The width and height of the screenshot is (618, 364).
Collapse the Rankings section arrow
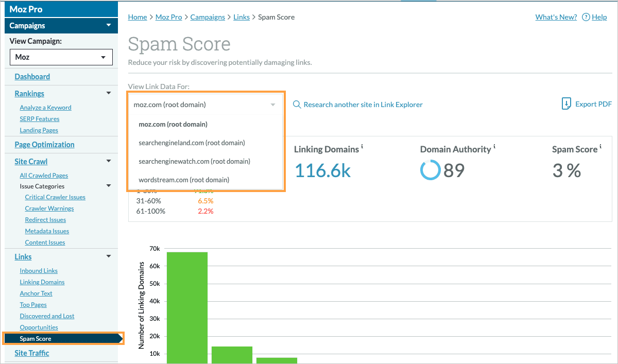[x=108, y=93]
